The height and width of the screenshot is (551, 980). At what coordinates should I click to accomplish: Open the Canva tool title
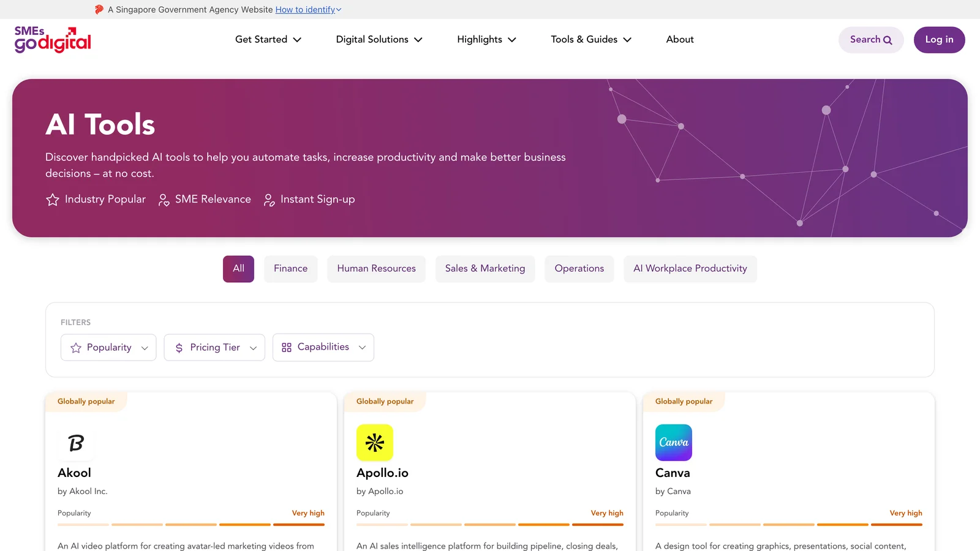673,473
